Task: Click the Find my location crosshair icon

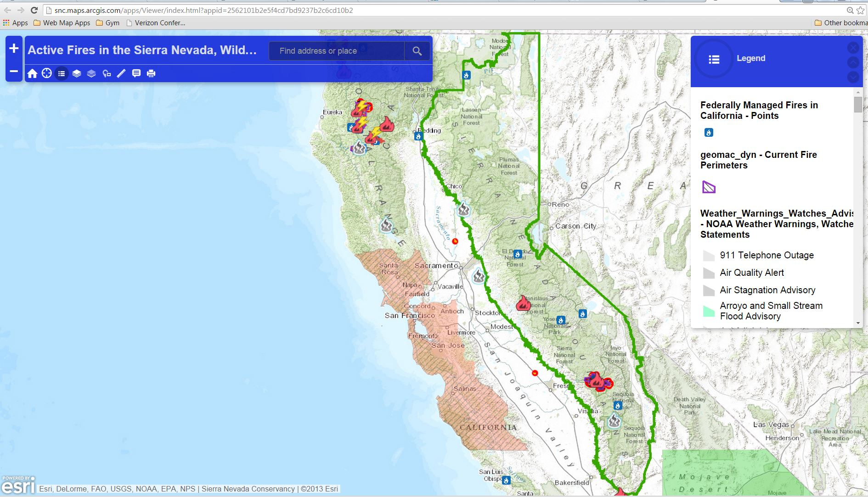Action: (47, 73)
